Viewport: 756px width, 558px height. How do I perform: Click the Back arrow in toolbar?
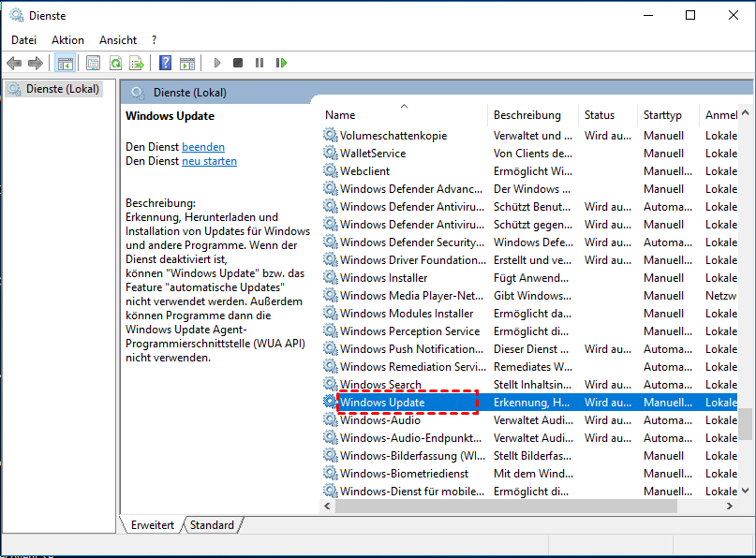point(14,63)
